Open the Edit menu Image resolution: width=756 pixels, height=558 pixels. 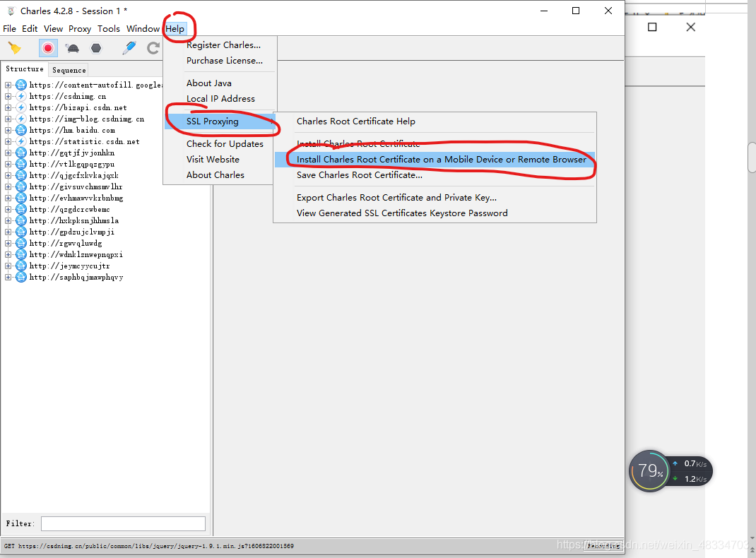[x=30, y=28]
